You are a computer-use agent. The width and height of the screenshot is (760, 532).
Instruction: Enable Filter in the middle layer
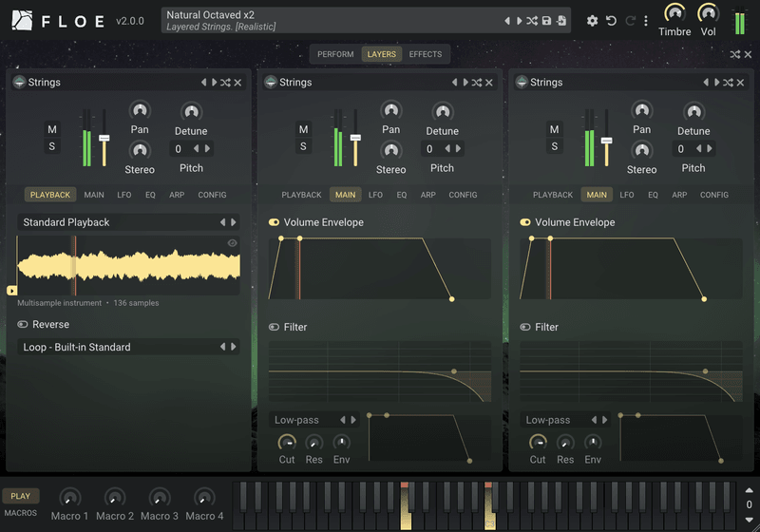274,327
